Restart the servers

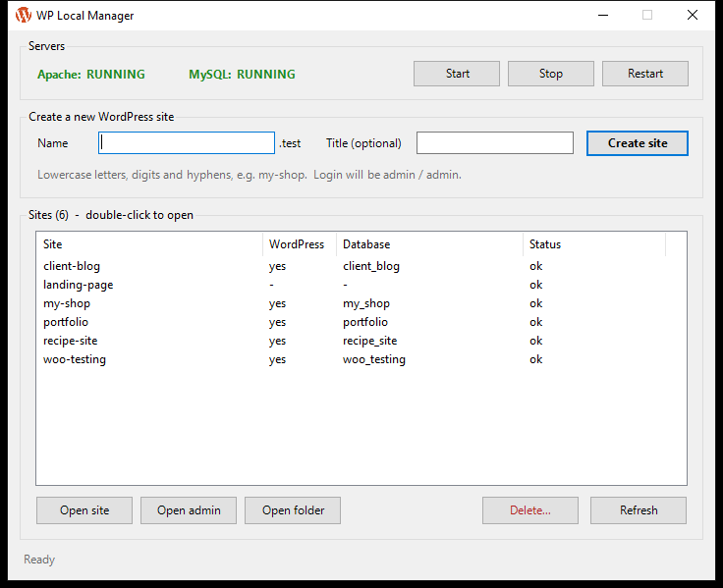(645, 74)
